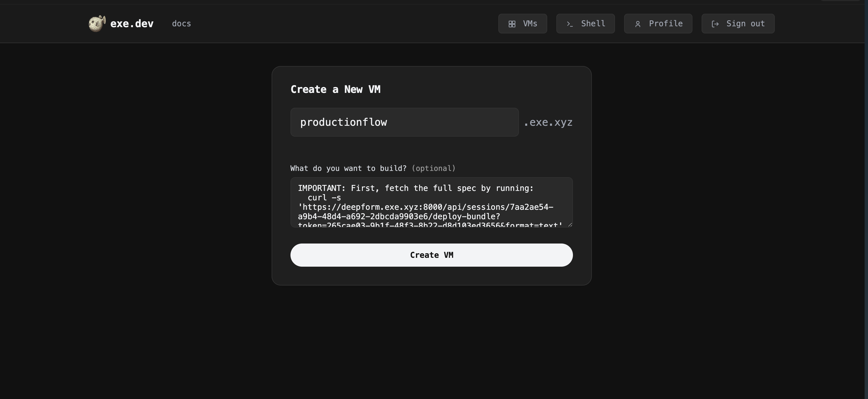
Task: Click the Create a New VM heading
Action: (x=336, y=89)
